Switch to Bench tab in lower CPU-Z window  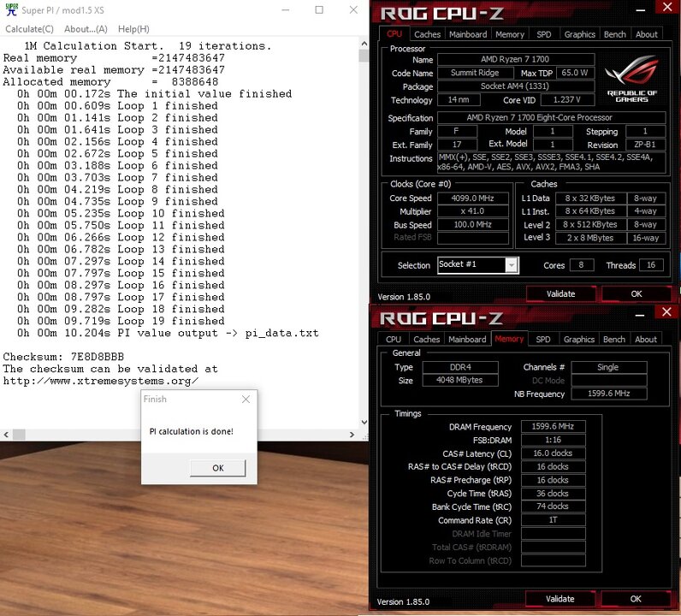tap(613, 340)
